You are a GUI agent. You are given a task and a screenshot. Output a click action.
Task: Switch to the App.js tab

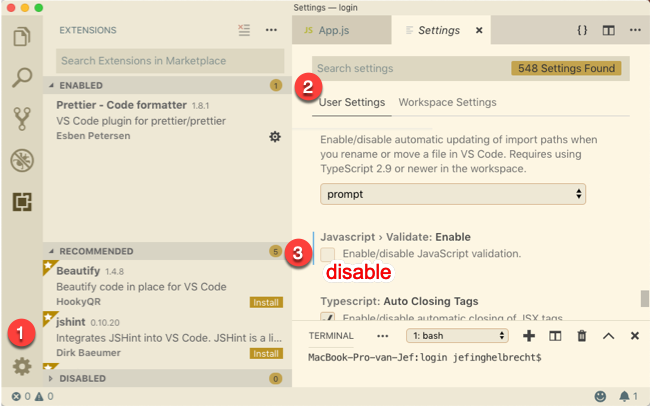(342, 30)
